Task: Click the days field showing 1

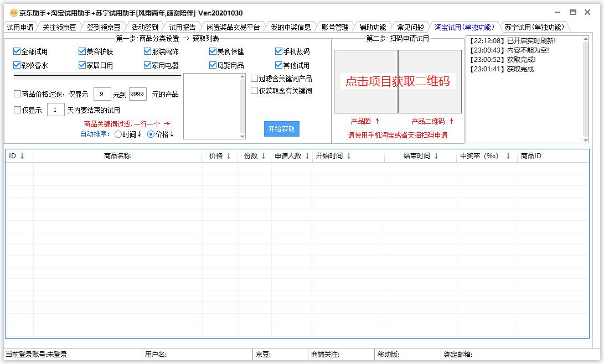Action: [x=55, y=110]
